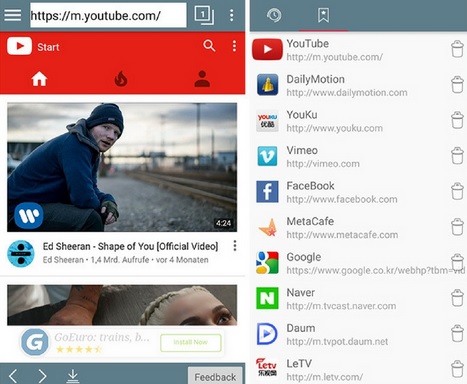Open the second video thumbnail with the blonde woman

(122, 305)
